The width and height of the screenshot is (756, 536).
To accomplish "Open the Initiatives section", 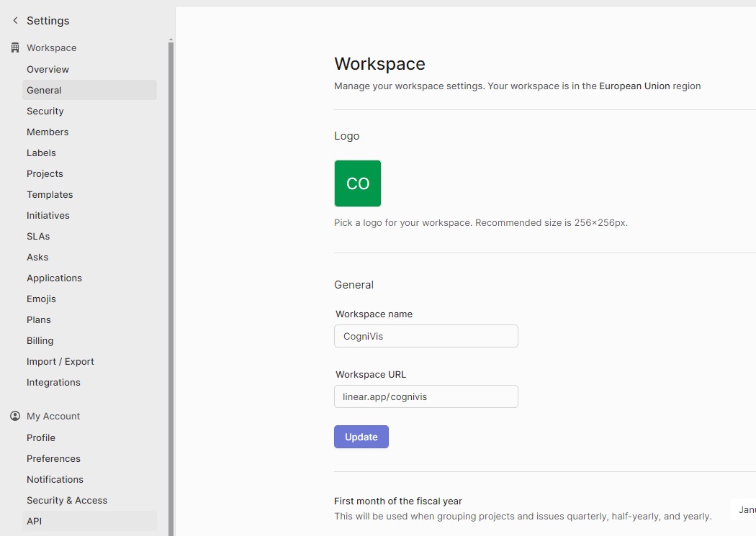I will [x=48, y=215].
